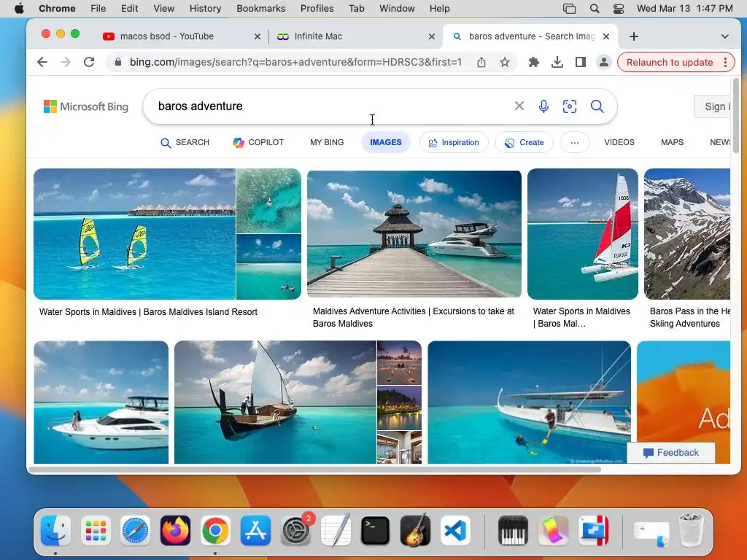This screenshot has height=560, width=747.
Task: Click Water Sports in Maldives | Baros Maldives Island Resort caption
Action: pos(148,312)
